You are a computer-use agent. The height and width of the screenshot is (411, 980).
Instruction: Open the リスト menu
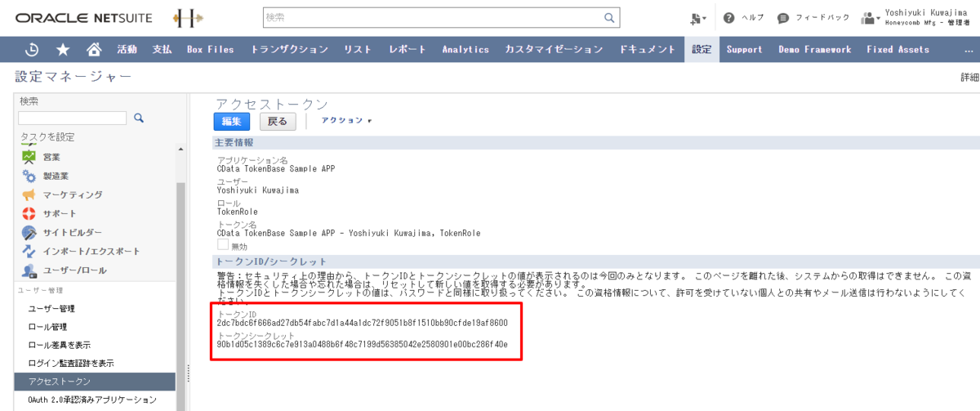pos(358,50)
